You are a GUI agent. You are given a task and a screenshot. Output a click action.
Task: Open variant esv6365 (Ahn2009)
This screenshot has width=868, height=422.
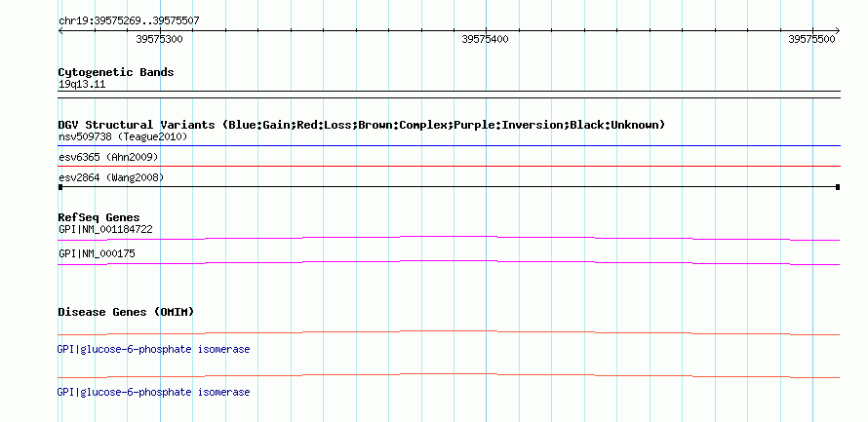pyautogui.click(x=108, y=158)
